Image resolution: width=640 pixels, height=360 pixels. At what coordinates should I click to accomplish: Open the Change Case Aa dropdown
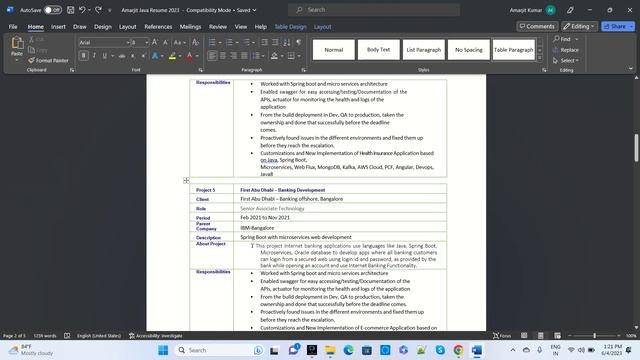coord(180,42)
